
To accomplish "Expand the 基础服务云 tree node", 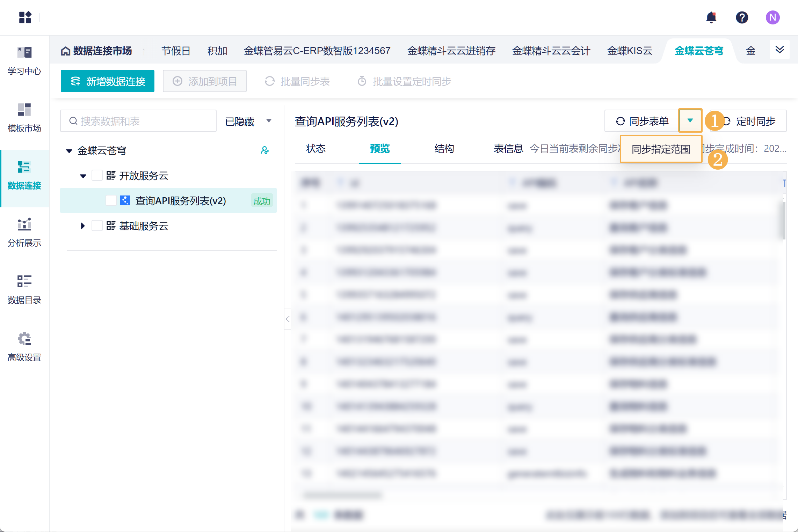I will tap(82, 226).
